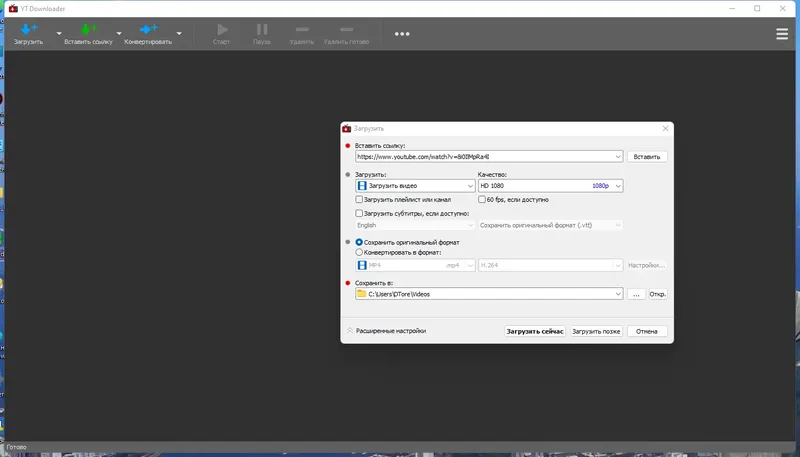Expand the Конвертировать dropdown arrow
Viewport: 800px width, 457px height.
[x=179, y=34]
